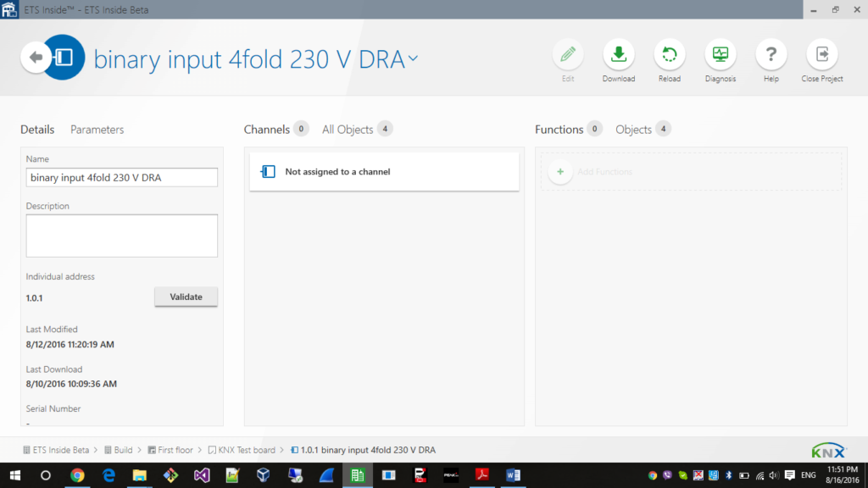Click the channel icon beside Not assigned
The image size is (868, 488).
coord(268,171)
